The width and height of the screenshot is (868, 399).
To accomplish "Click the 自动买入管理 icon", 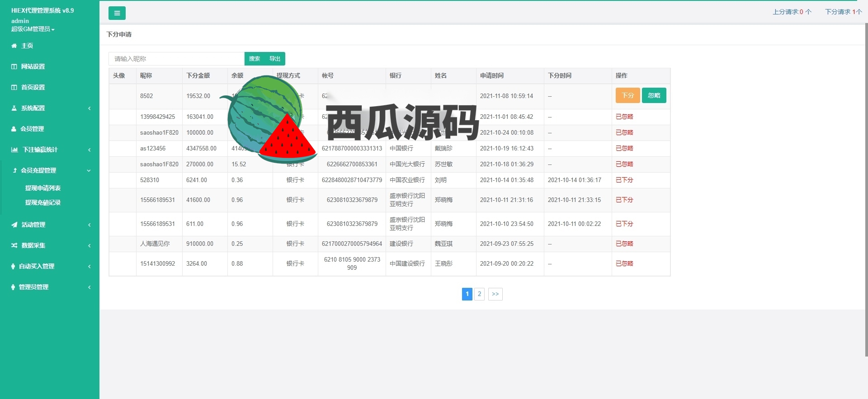I will tap(13, 266).
